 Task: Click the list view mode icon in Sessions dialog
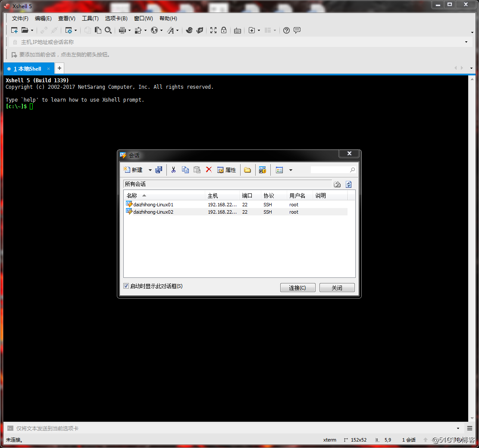click(x=279, y=170)
